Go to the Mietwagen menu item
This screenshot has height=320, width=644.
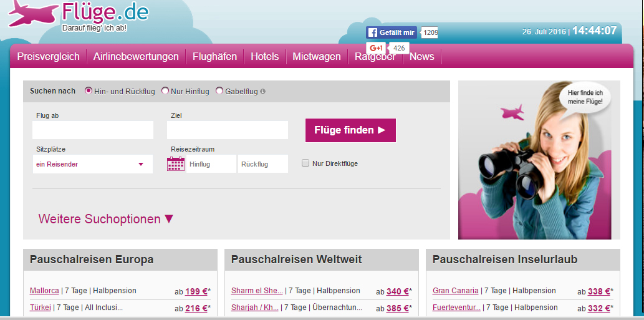(317, 56)
